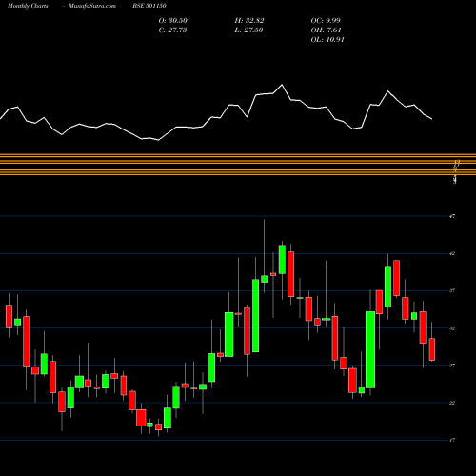Click the OL: 10.91 reading
Screen dimensions: 476x476
327,40
